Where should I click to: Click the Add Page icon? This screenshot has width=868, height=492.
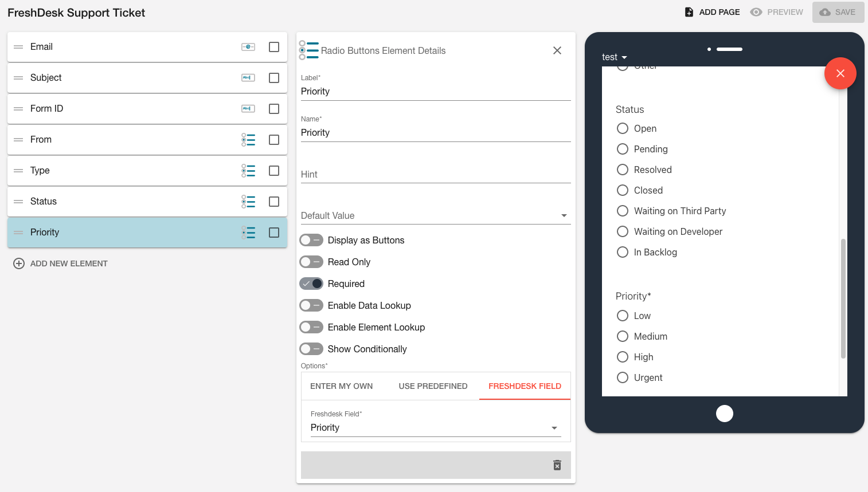pyautogui.click(x=689, y=12)
